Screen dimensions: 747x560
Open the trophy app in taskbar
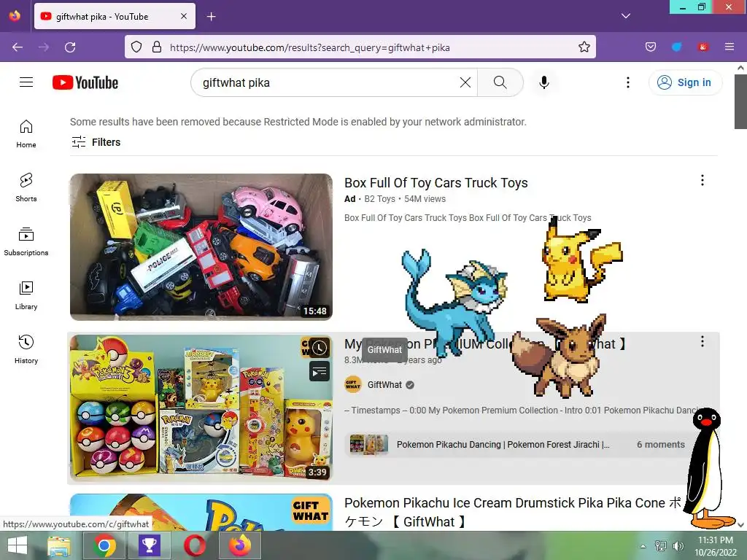[149, 545]
